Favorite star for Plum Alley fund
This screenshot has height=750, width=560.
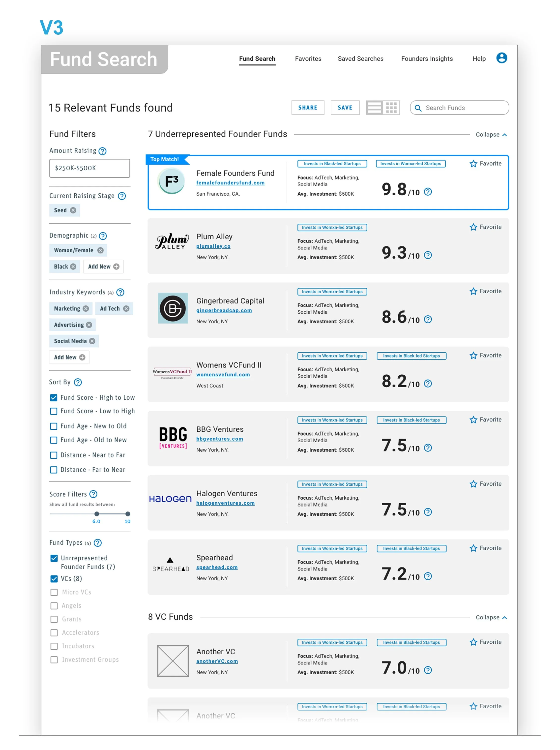tap(473, 227)
